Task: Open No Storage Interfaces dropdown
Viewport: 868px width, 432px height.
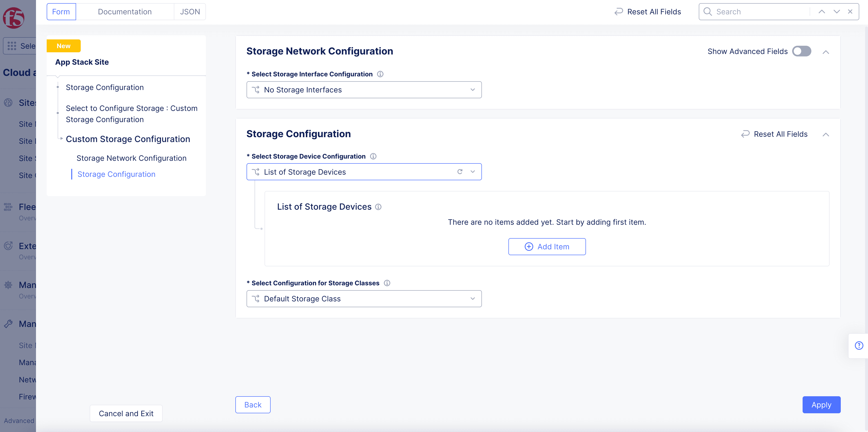Action: coord(364,90)
